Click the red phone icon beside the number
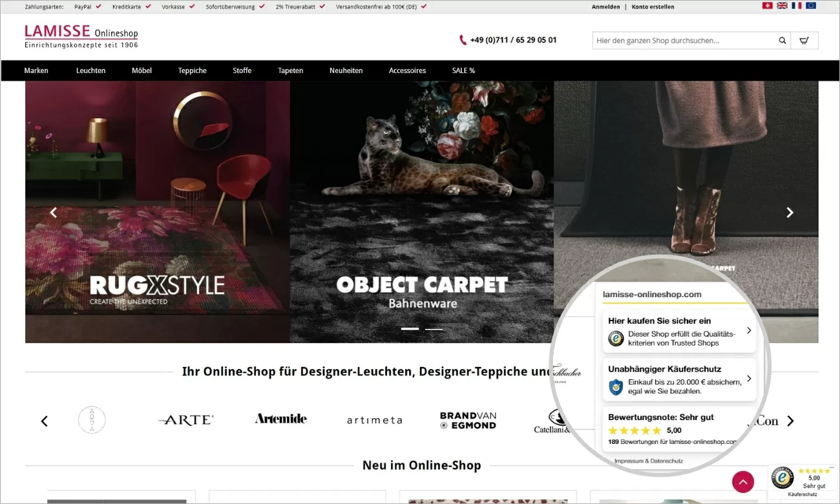The width and height of the screenshot is (840, 504). pos(463,39)
